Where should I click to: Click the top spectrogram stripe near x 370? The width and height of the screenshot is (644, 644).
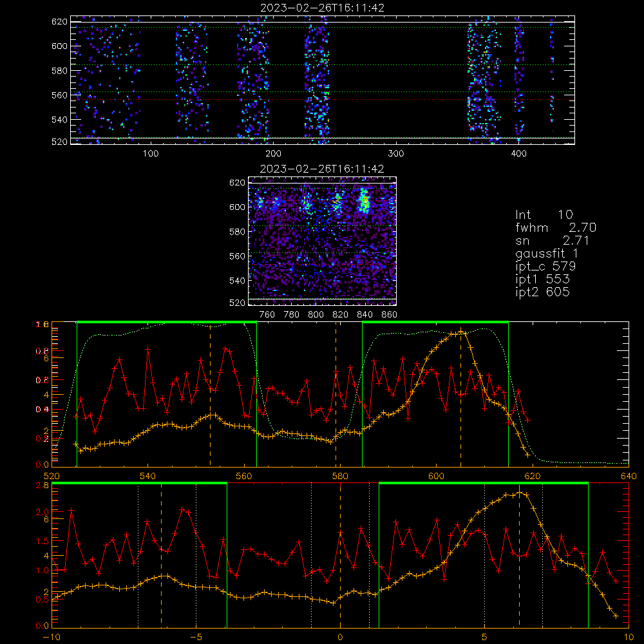click(x=484, y=80)
